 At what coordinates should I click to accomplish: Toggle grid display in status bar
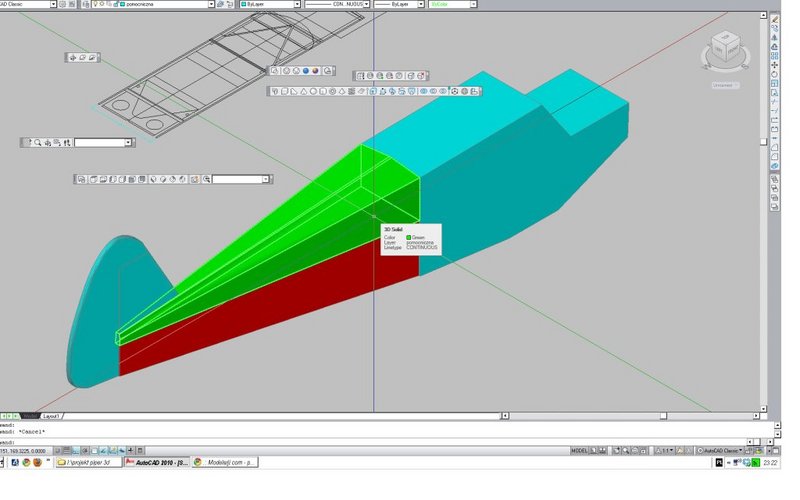tap(67, 451)
